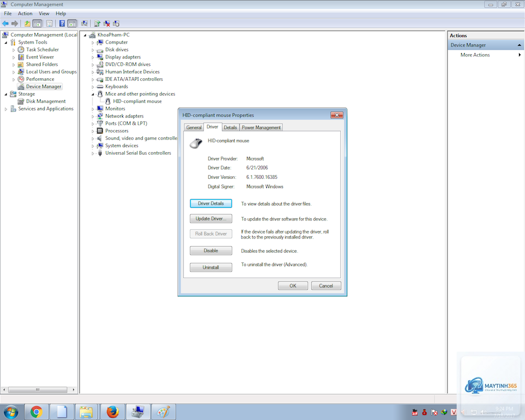Select Device Manager in System Tools
This screenshot has width=525, height=420.
(44, 86)
